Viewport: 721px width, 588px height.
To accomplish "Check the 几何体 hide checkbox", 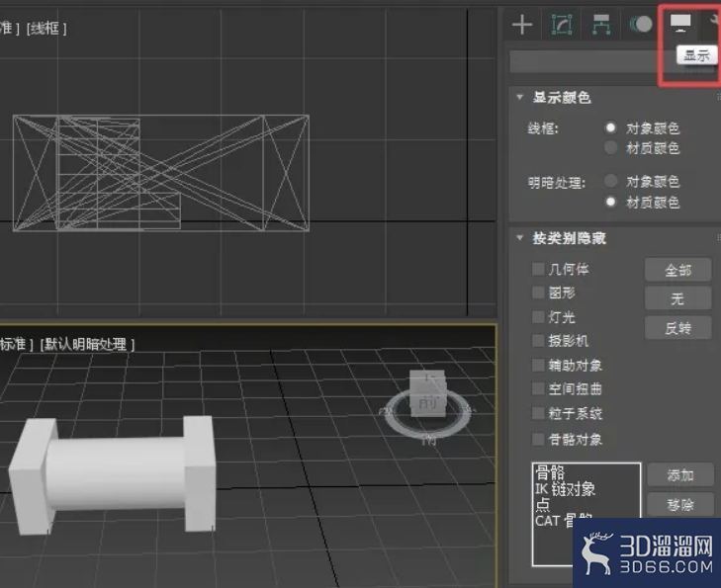I will (538, 269).
